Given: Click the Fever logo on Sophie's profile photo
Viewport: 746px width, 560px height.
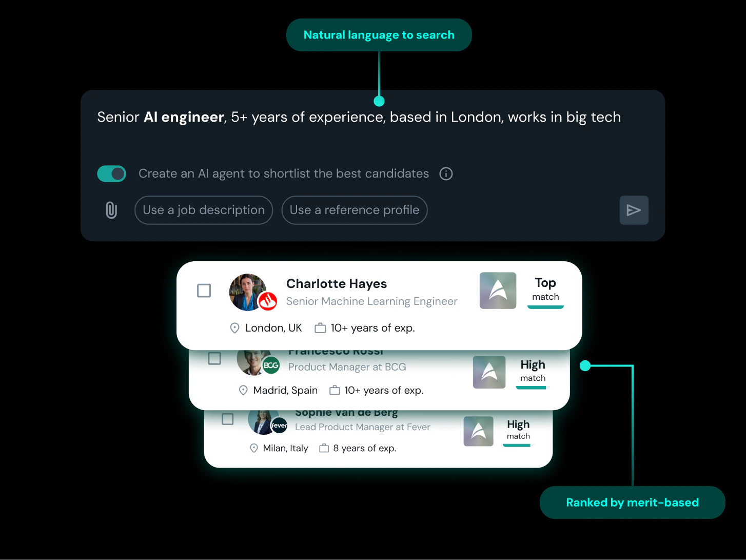Looking at the screenshot, I should click(280, 426).
